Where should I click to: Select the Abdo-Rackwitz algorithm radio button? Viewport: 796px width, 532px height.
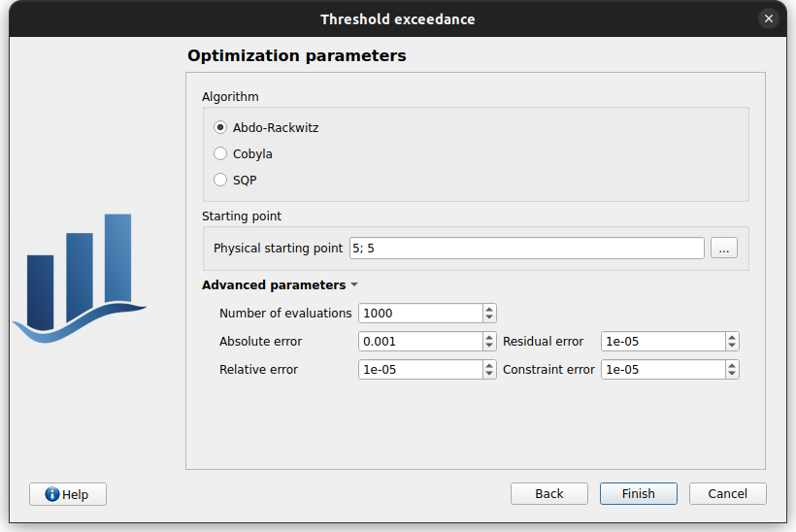[x=220, y=127]
